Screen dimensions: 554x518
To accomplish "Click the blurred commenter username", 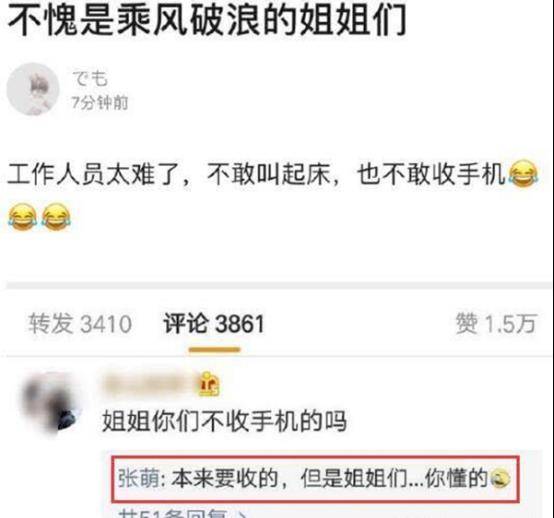I will [148, 384].
